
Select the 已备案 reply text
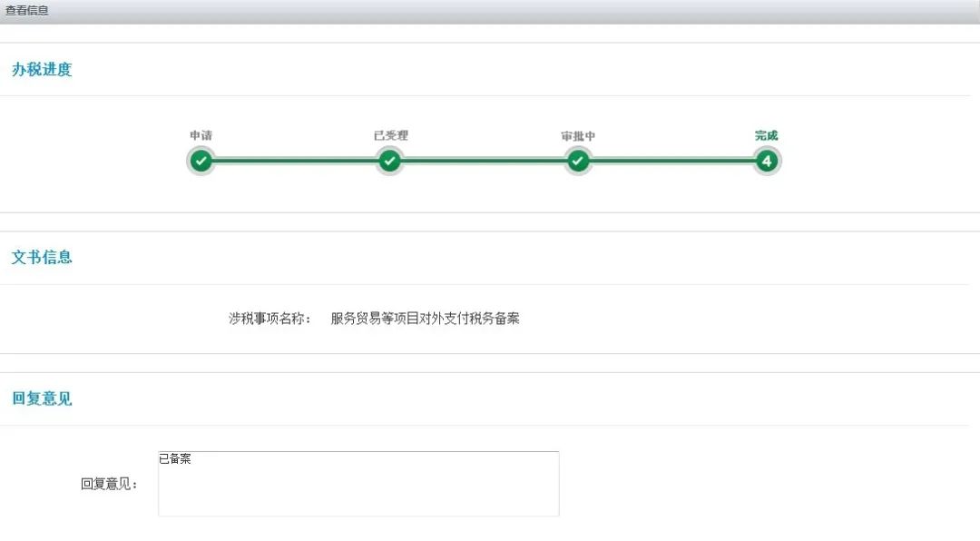[175, 459]
